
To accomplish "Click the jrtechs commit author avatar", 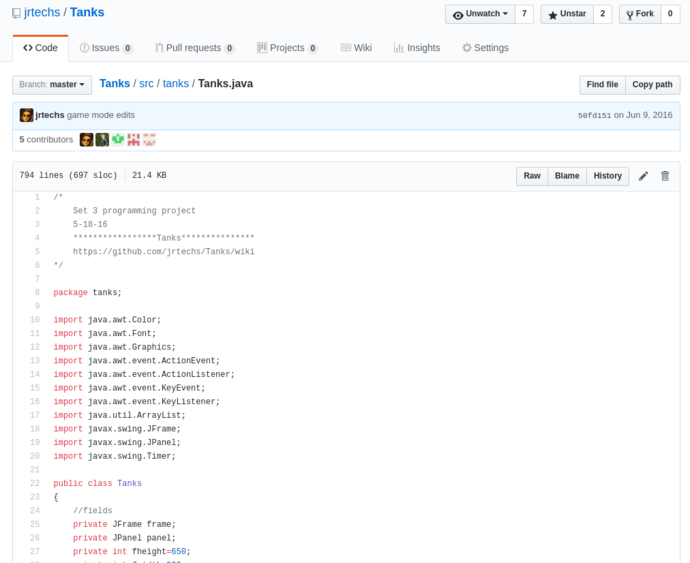I will point(26,115).
